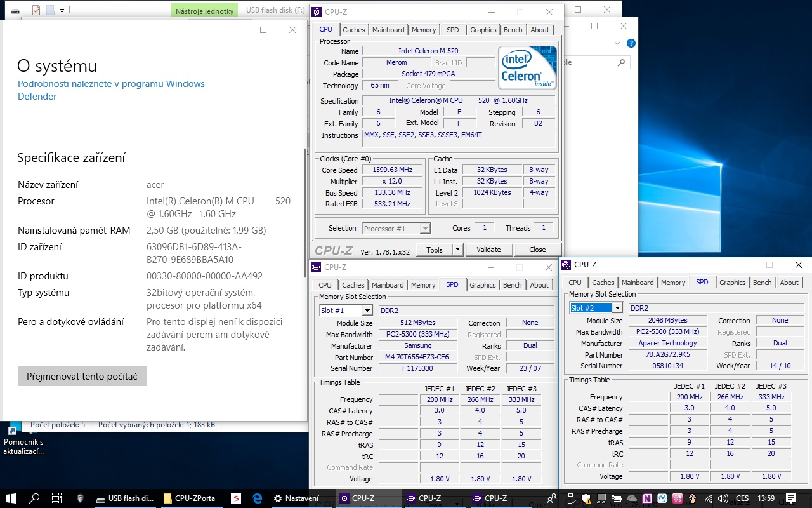
Task: Open Graphics tab in main CPU-Z window
Action: [483, 30]
